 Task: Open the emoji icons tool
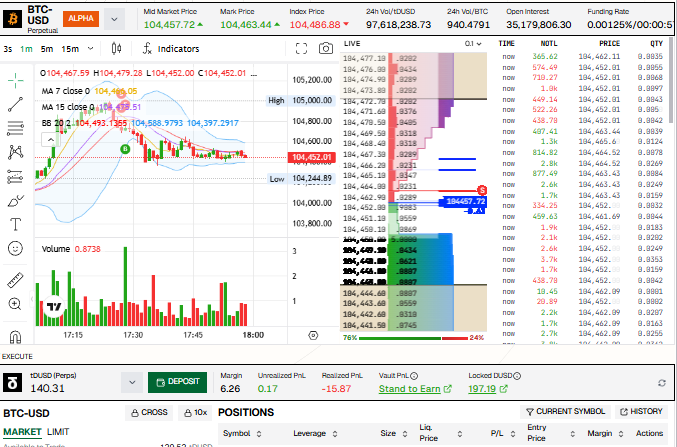click(x=16, y=248)
